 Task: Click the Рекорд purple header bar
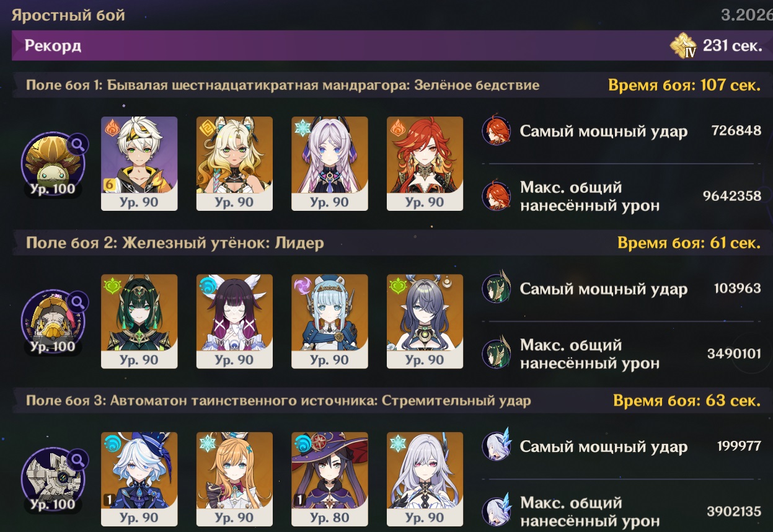(392, 47)
